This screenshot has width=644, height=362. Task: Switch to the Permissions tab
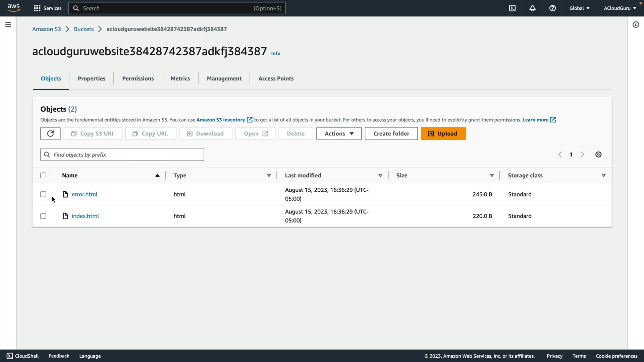point(138,78)
